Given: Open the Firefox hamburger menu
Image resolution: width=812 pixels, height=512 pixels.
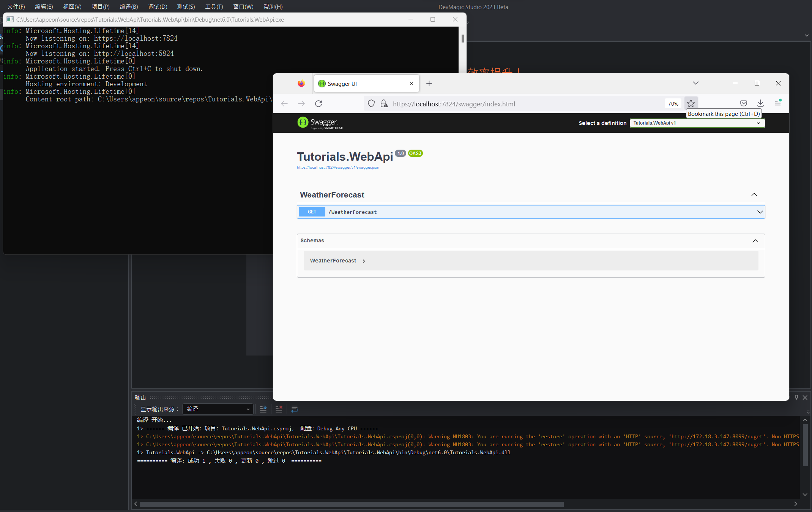Looking at the screenshot, I should pyautogui.click(x=777, y=103).
